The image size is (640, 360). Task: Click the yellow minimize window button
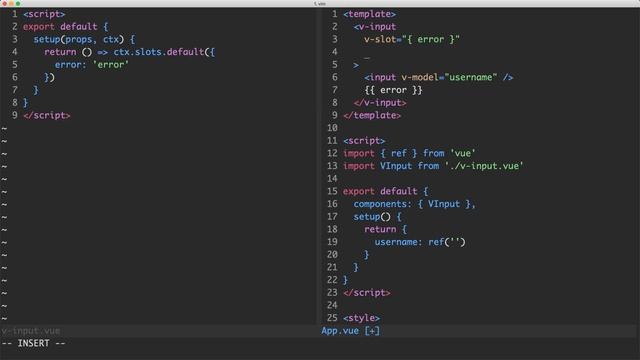[x=11, y=3]
